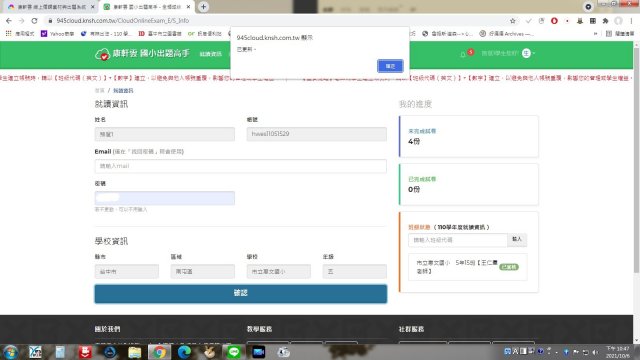Open the green LINE app in taskbar

[x=233, y=352]
